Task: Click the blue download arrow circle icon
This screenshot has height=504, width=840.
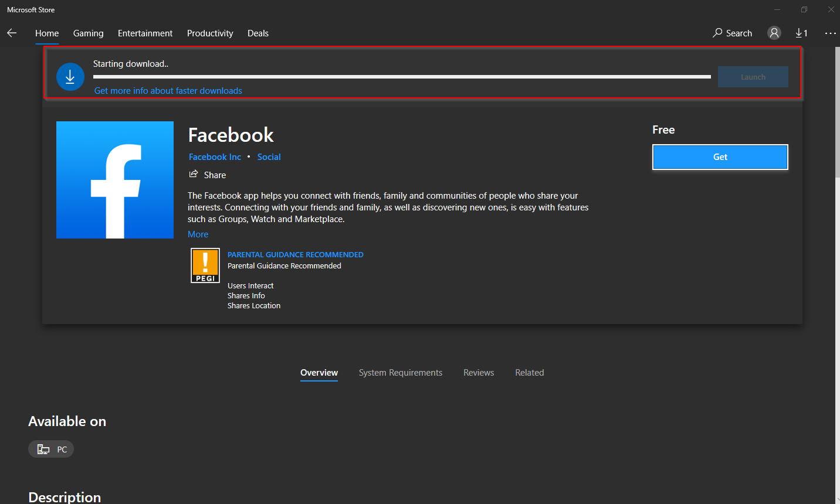Action: coord(70,77)
